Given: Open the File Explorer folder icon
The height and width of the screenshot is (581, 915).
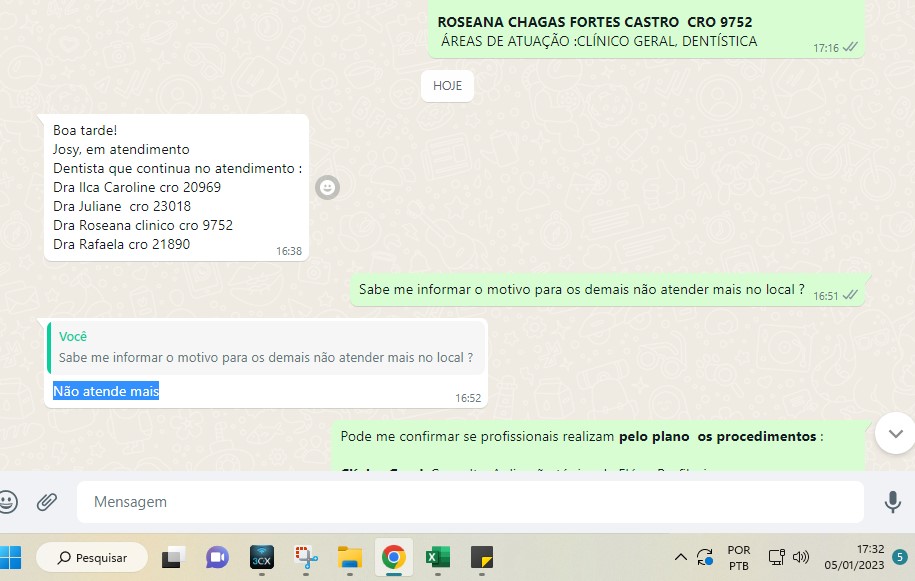Looking at the screenshot, I should tap(349, 557).
